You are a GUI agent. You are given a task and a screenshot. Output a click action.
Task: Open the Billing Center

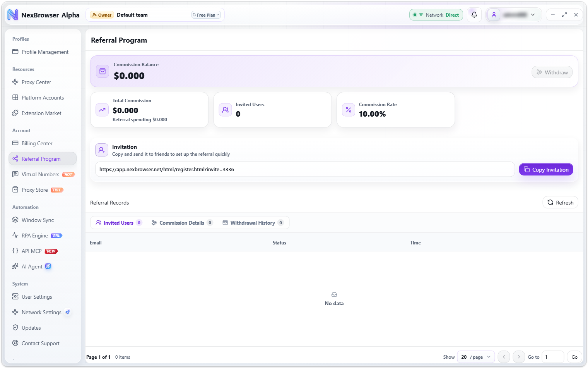[x=43, y=143]
